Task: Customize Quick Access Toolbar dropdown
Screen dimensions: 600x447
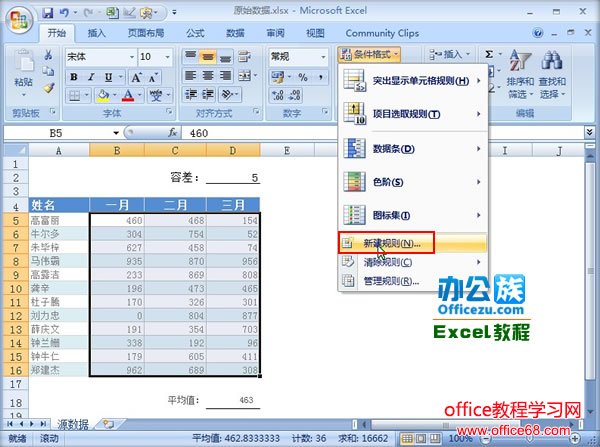Action: (x=174, y=13)
